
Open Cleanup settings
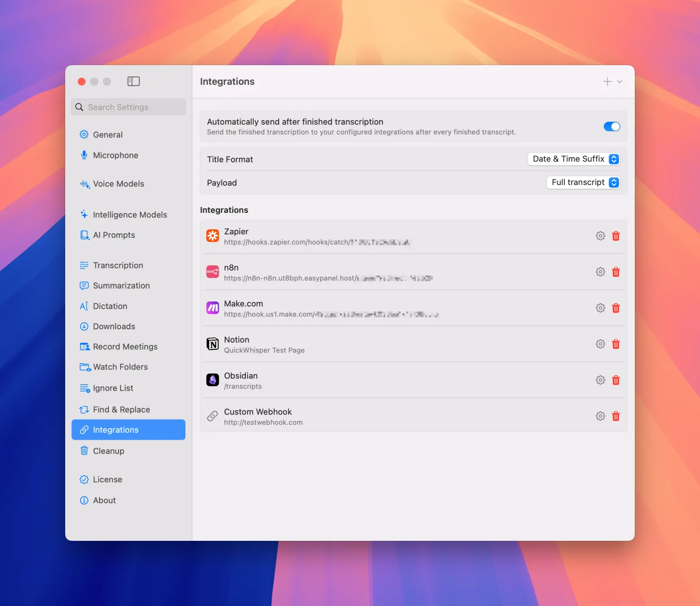click(x=129, y=451)
